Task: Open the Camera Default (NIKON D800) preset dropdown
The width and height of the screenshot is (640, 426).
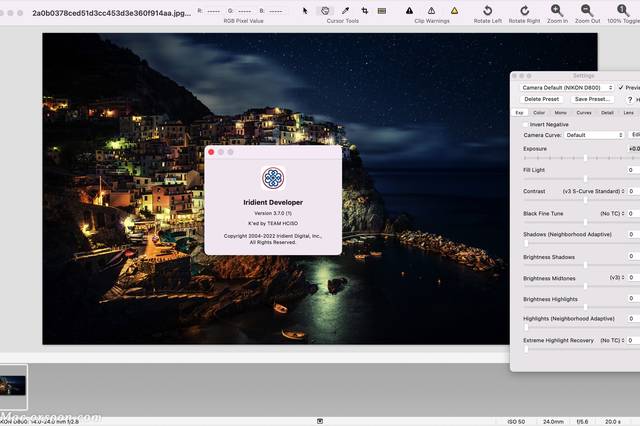Action: click(x=567, y=87)
